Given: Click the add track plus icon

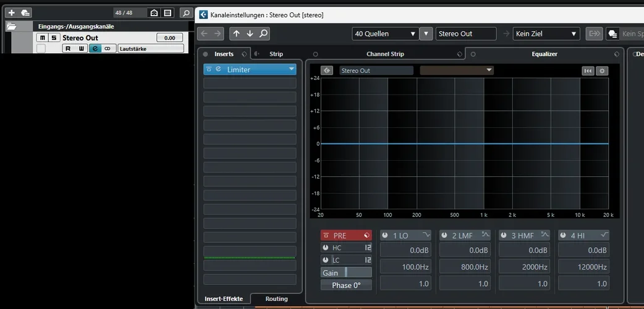Looking at the screenshot, I should (11, 12).
